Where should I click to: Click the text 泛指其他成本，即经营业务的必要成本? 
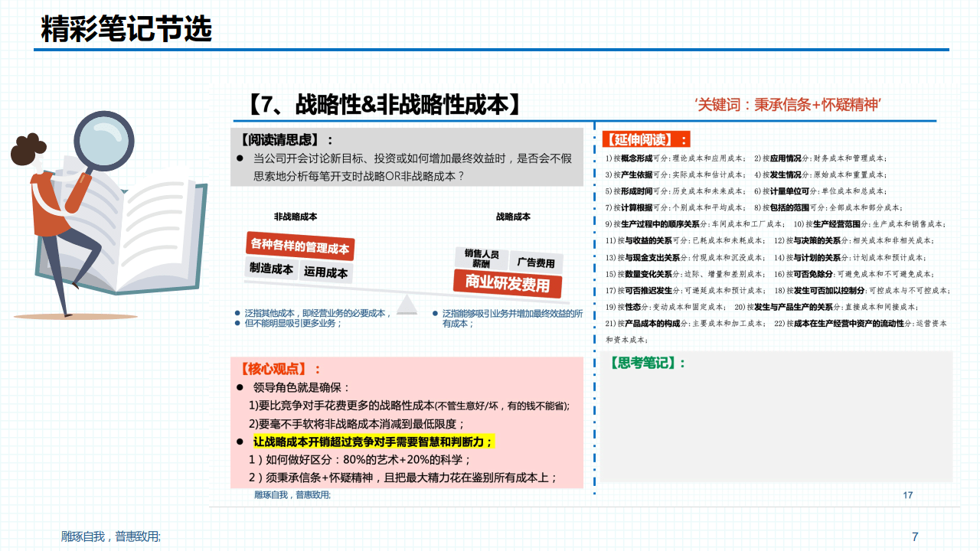click(317, 313)
